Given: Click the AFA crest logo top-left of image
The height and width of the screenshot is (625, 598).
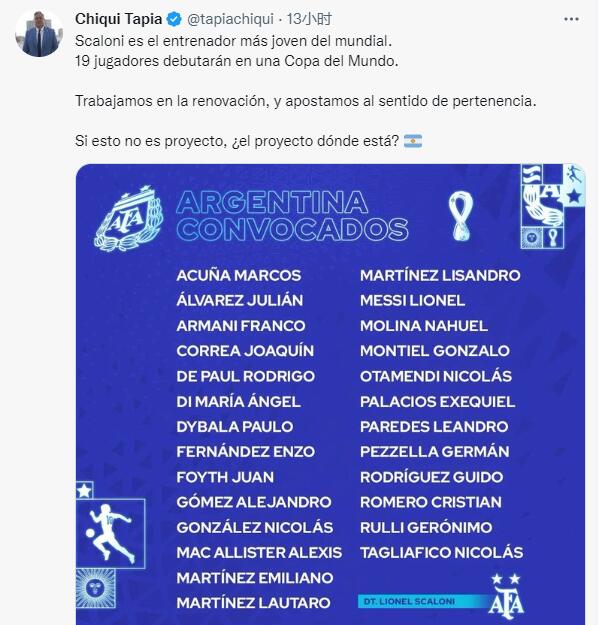Looking at the screenshot, I should pos(129,218).
